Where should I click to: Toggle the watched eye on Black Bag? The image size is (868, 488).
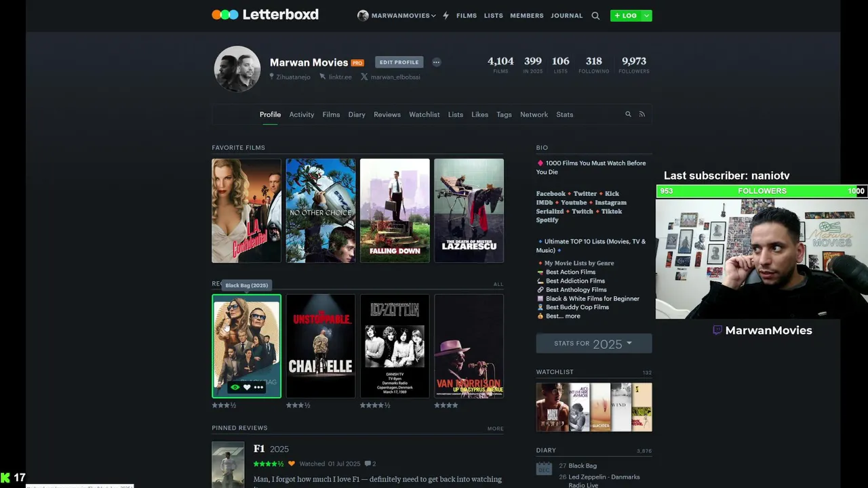pyautogui.click(x=235, y=387)
